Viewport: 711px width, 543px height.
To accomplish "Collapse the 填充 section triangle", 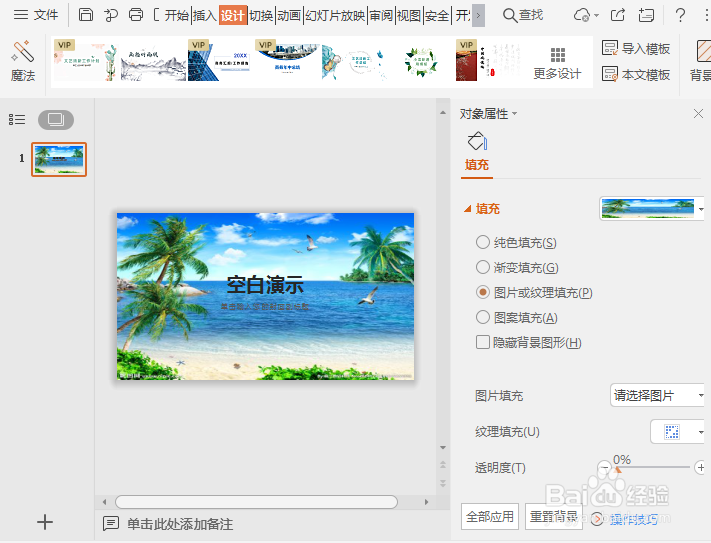I will coord(468,209).
